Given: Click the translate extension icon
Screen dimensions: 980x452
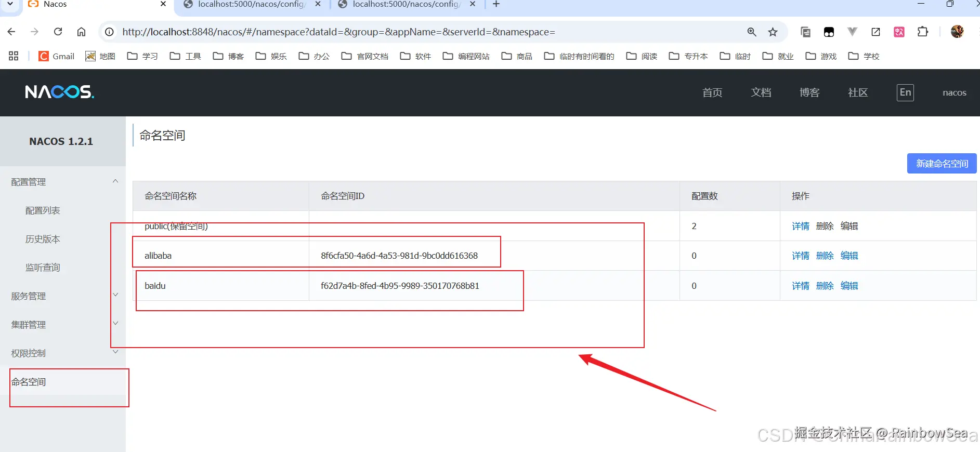Looking at the screenshot, I should (x=899, y=32).
